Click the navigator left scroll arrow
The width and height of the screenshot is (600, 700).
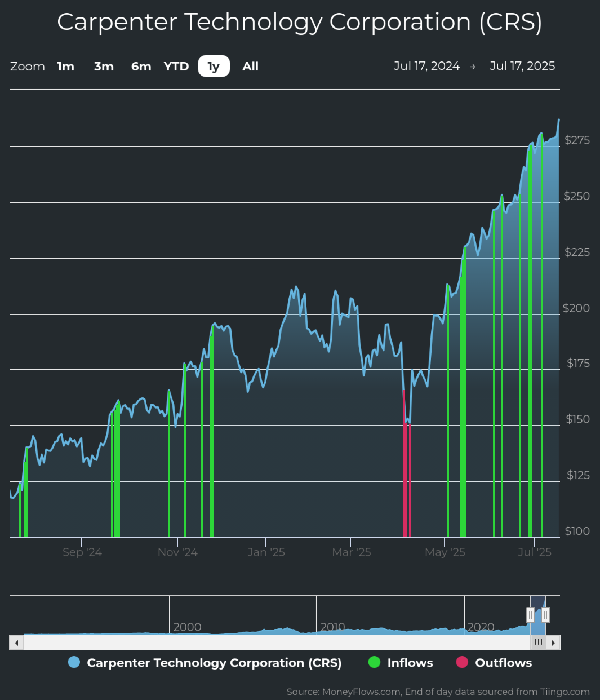click(x=16, y=643)
